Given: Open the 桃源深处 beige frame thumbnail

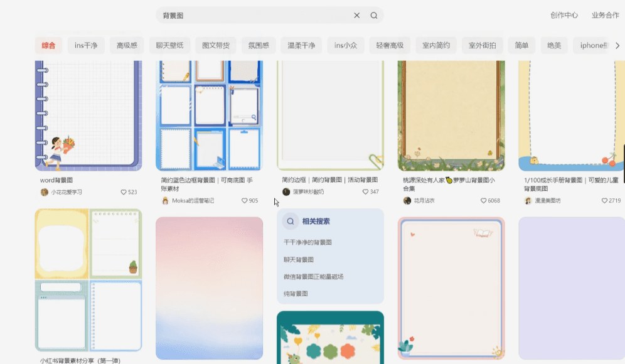Looking at the screenshot, I should tap(451, 115).
